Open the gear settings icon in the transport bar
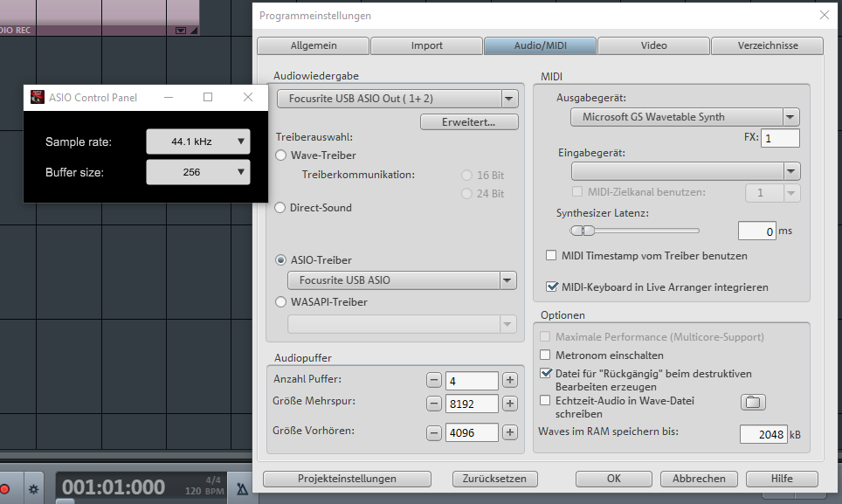This screenshot has width=842, height=504. (x=33, y=489)
